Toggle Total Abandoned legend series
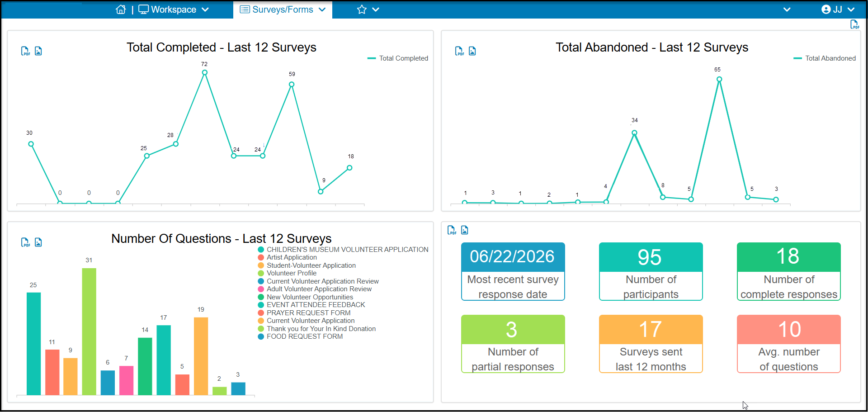The image size is (868, 412). 825,58
